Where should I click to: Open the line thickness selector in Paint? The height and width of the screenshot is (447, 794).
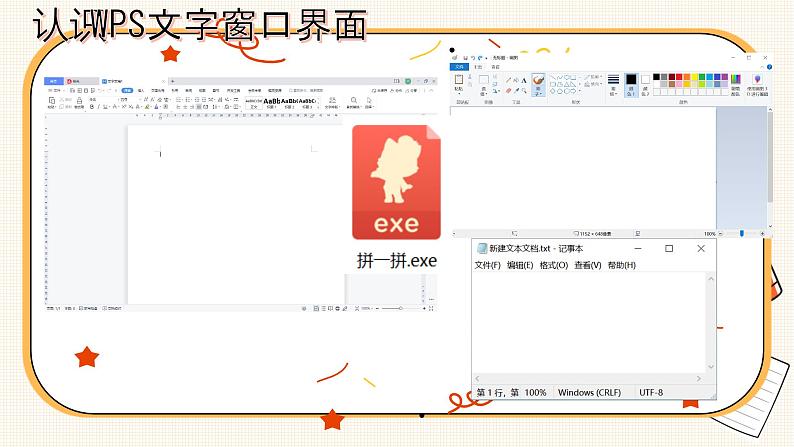pyautogui.click(x=613, y=85)
